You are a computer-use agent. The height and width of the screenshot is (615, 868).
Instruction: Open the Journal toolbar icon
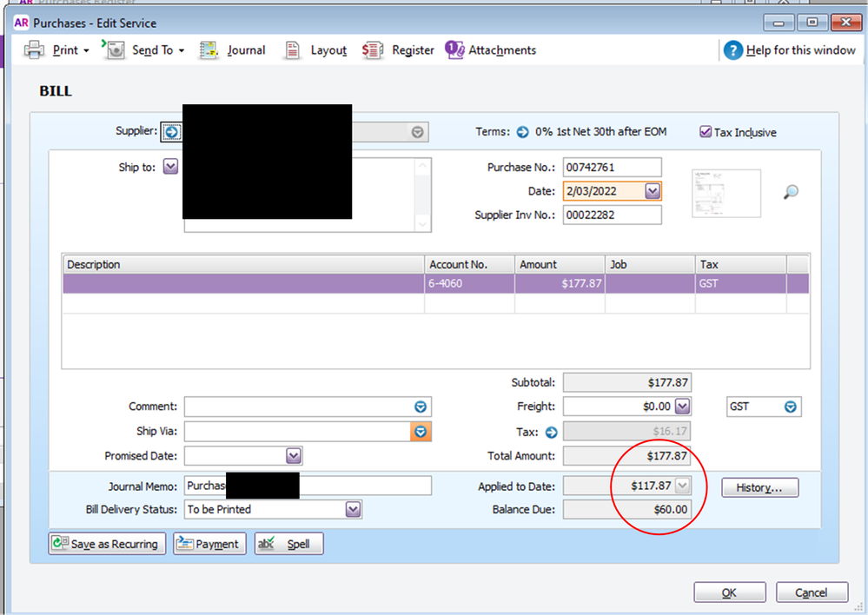coord(209,50)
